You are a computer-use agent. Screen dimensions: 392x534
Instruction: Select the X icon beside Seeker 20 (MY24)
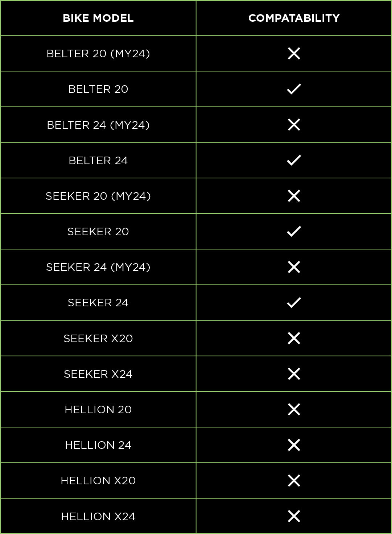point(294,196)
